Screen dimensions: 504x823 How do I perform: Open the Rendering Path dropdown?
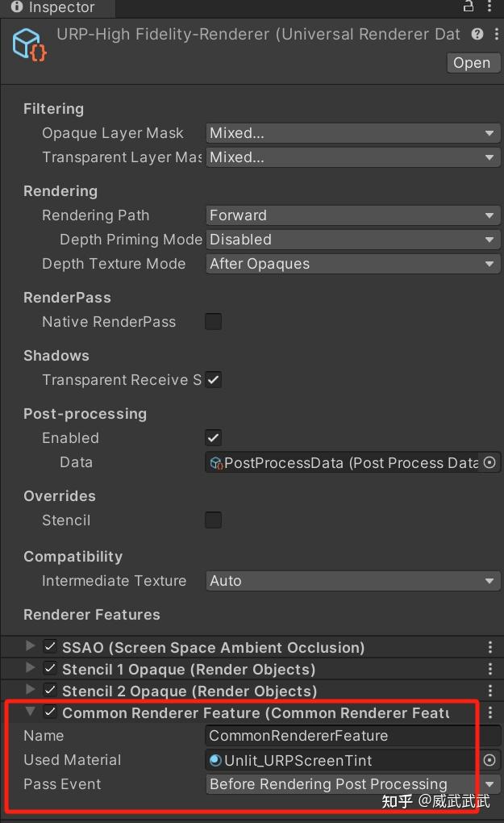point(352,215)
